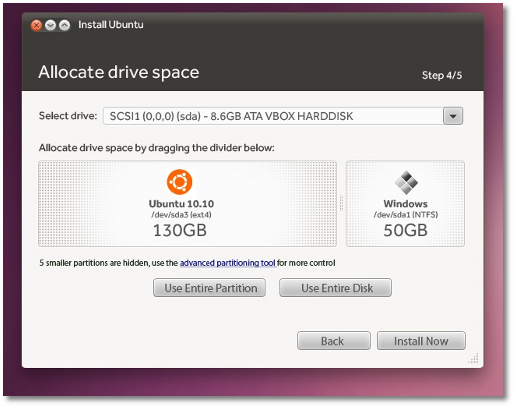Image resolution: width=514 pixels, height=407 pixels.
Task: Click the Install Ubuntu window title
Action: [111, 25]
